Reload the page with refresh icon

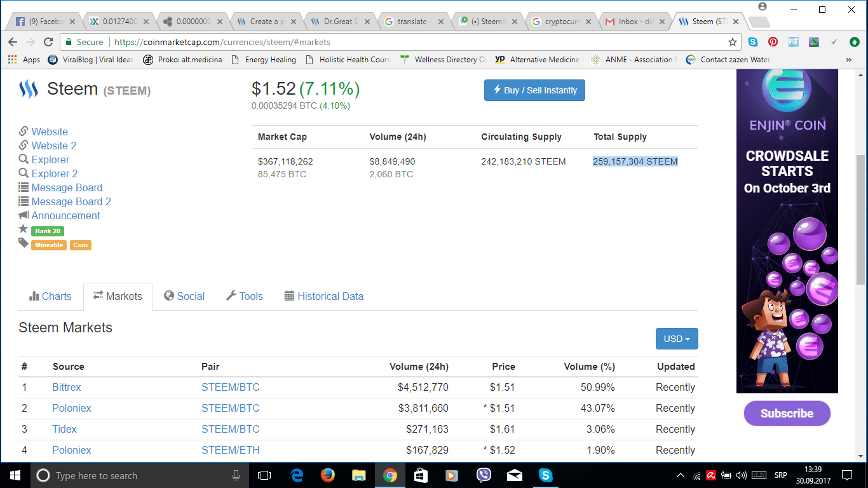tap(48, 42)
